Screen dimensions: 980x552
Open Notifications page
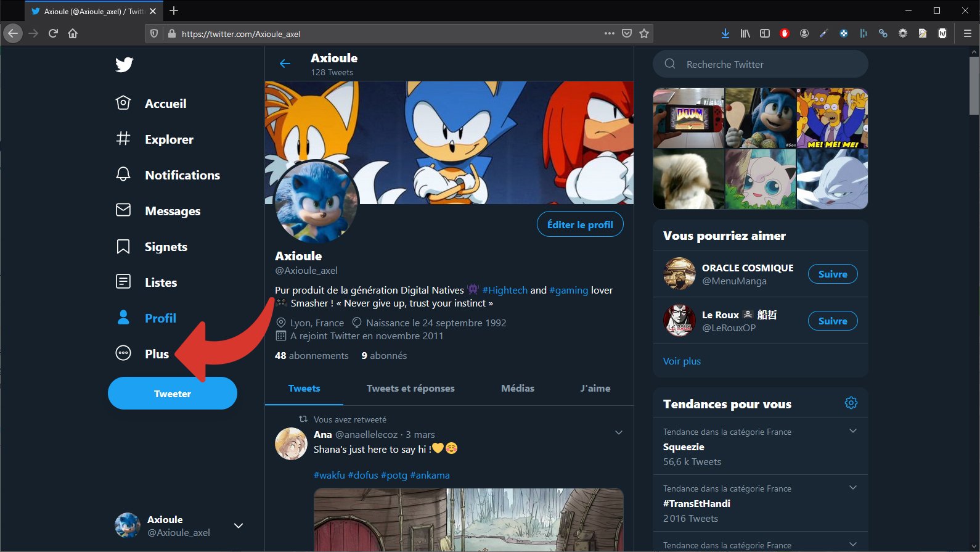[168, 175]
